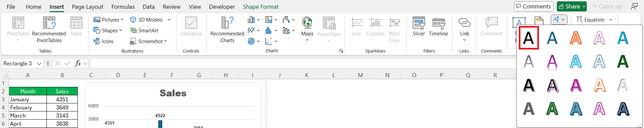644x128 pixels.
Task: Switch to the Review tab
Action: (172, 7)
